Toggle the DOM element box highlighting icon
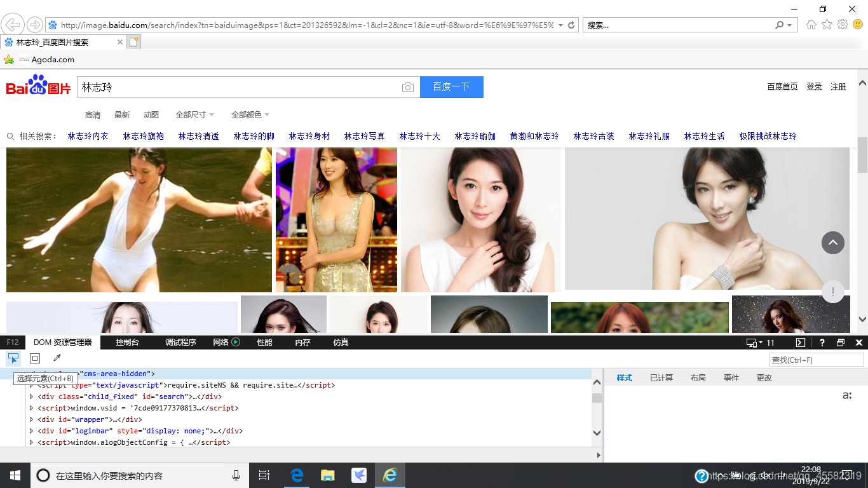Screen dimensions: 868x488 pos(35,358)
